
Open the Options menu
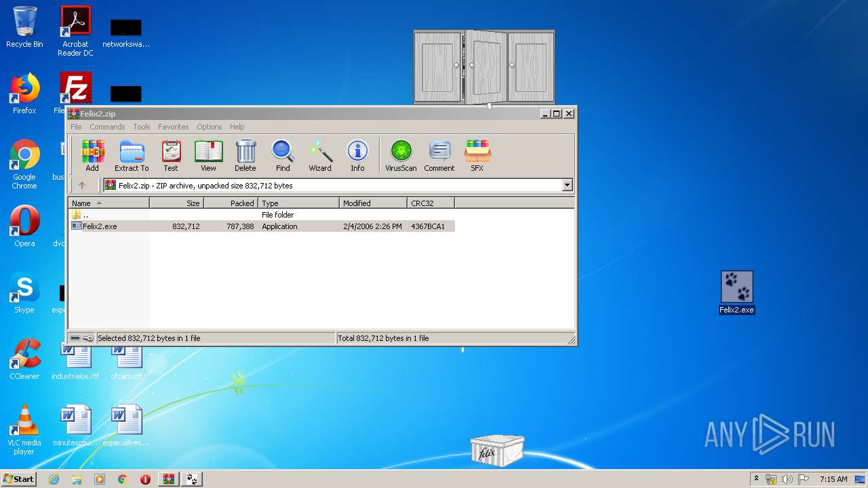click(x=210, y=127)
